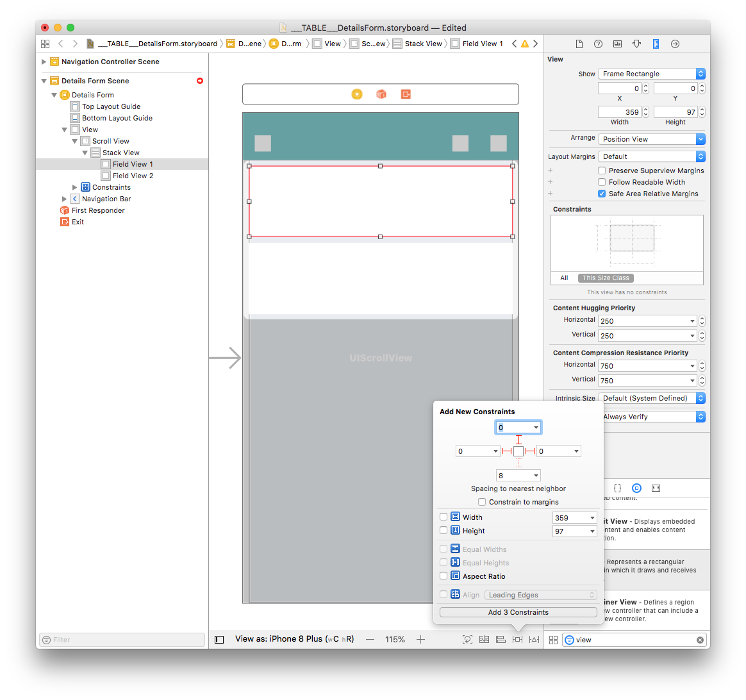The height and width of the screenshot is (700, 746).
Task: Toggle the document outline button
Action: point(219,640)
